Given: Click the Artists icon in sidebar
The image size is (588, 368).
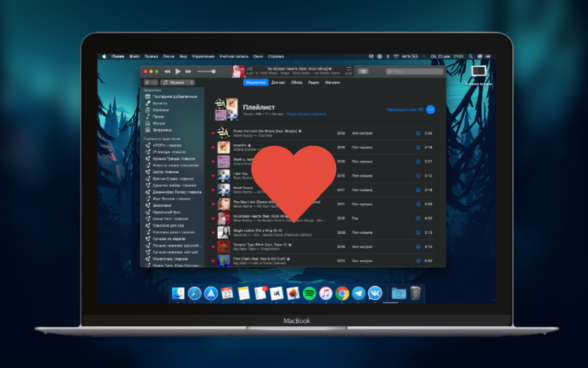Looking at the screenshot, I should tap(148, 103).
